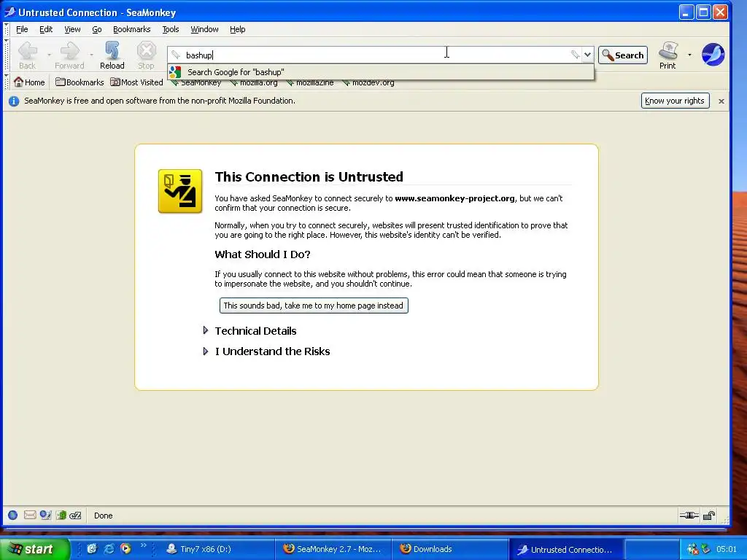Click the info icon on notification bar

click(14, 101)
